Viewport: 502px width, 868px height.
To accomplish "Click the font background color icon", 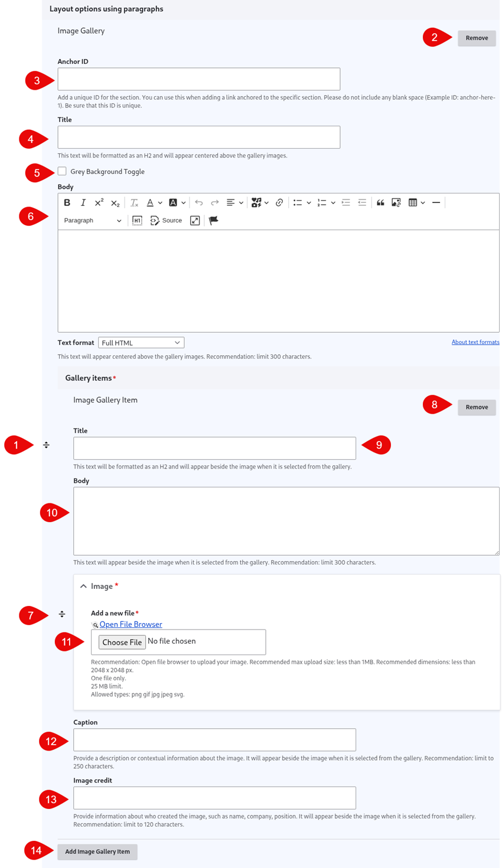I will coord(173,202).
